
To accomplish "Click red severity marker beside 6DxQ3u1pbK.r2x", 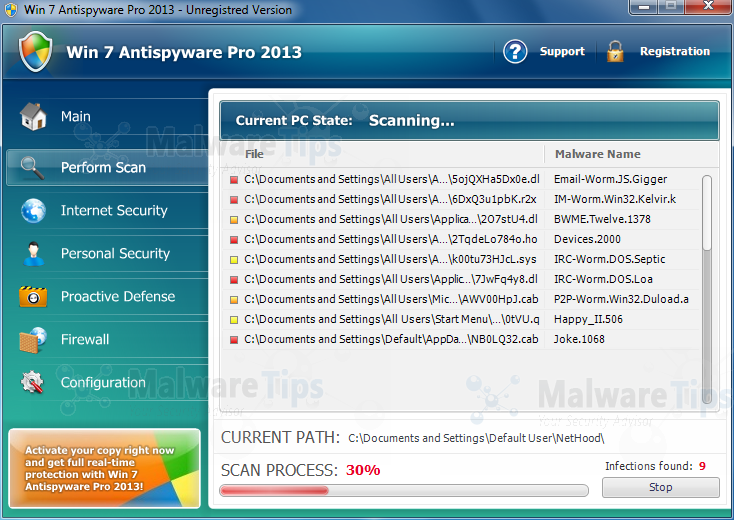I will point(234,200).
